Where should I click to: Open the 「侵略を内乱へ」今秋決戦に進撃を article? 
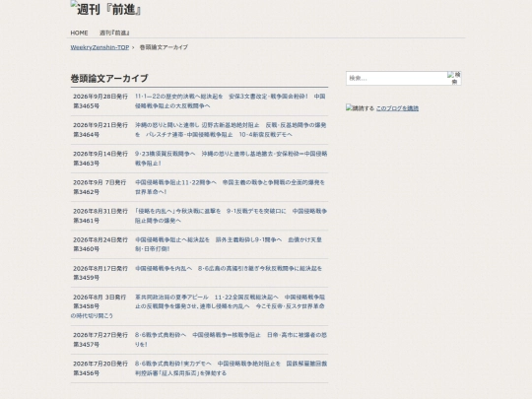click(x=232, y=216)
